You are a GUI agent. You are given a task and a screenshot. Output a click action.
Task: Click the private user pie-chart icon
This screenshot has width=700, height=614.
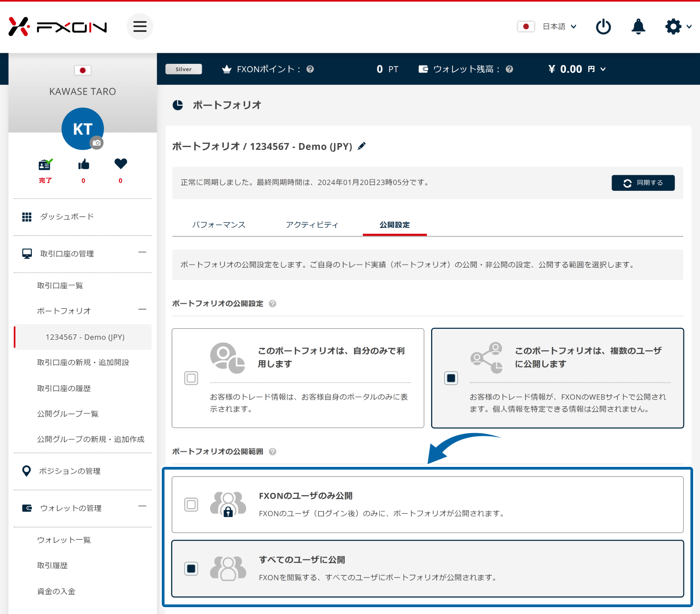[227, 358]
